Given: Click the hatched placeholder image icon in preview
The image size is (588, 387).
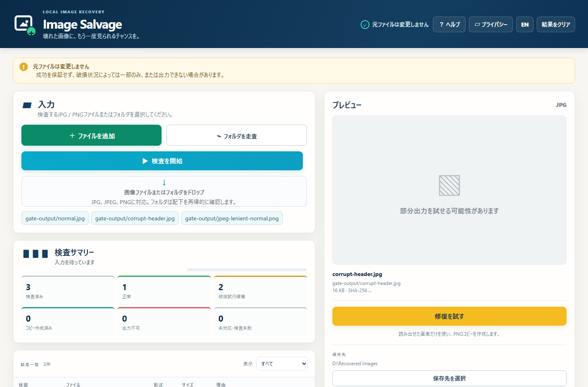Looking at the screenshot, I should click(449, 186).
